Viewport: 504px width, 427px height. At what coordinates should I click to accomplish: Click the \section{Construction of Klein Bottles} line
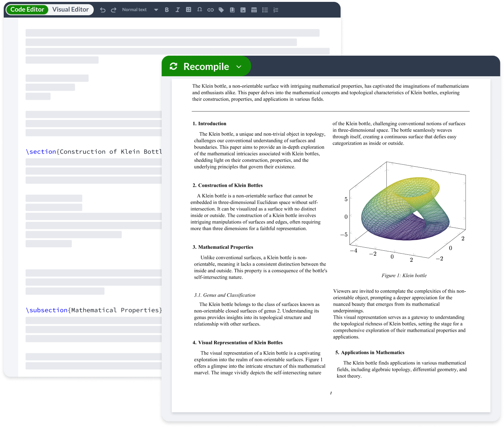pos(93,151)
